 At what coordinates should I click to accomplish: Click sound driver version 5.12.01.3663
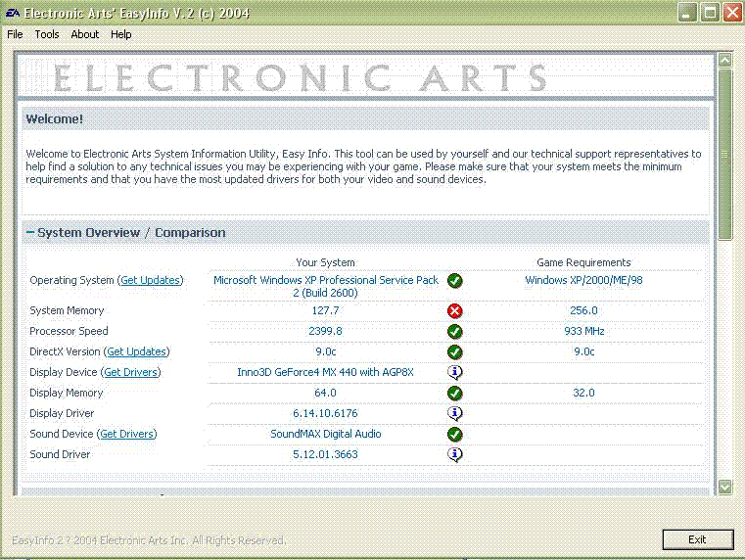[x=325, y=454]
